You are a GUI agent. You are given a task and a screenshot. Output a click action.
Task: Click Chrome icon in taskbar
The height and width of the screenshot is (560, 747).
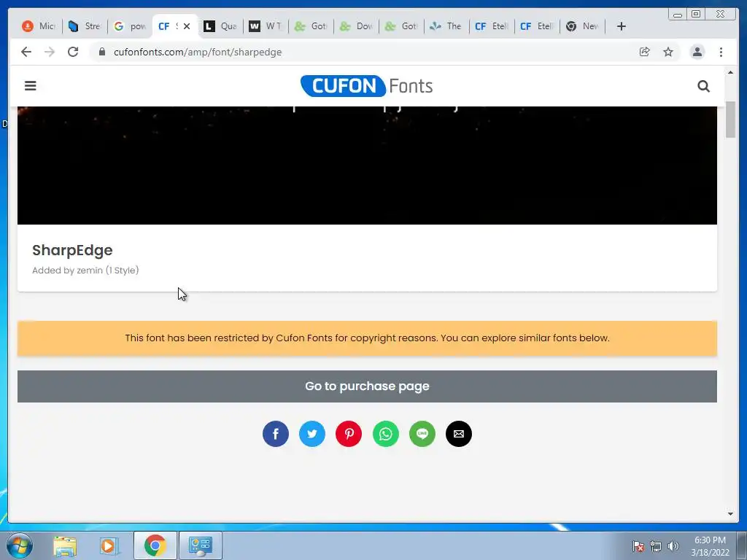[155, 545]
